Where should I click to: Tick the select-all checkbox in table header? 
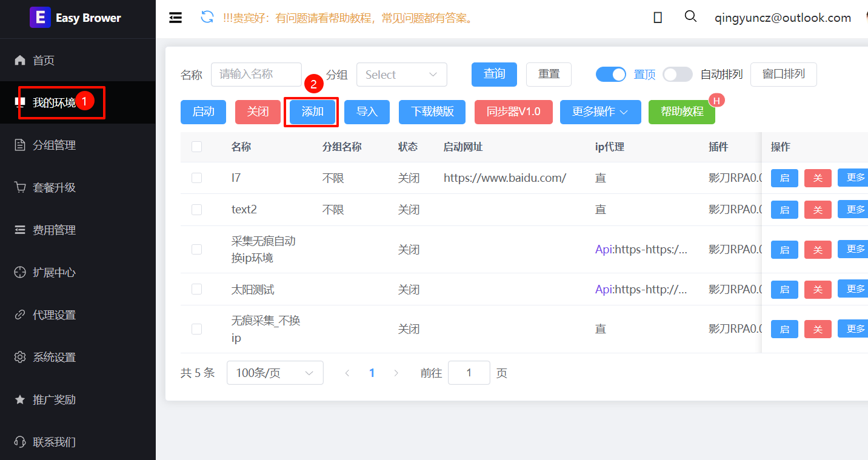point(196,147)
